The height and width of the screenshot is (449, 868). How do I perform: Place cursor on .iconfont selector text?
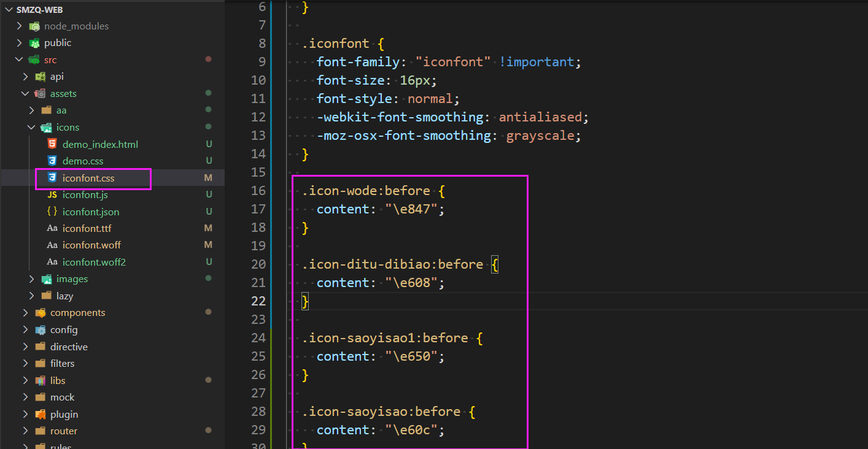pos(336,44)
